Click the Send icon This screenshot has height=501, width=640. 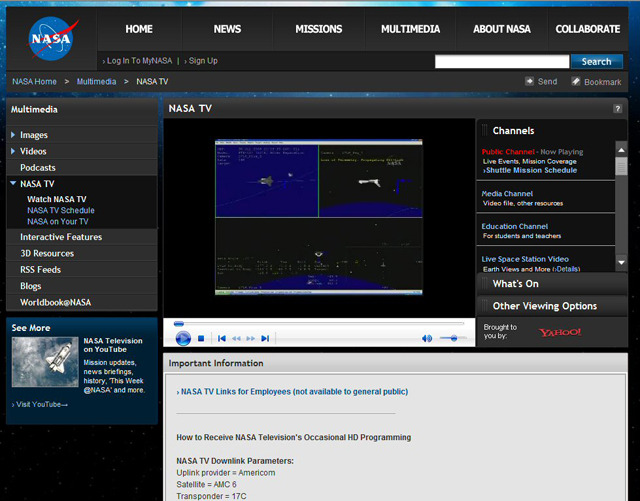[529, 81]
